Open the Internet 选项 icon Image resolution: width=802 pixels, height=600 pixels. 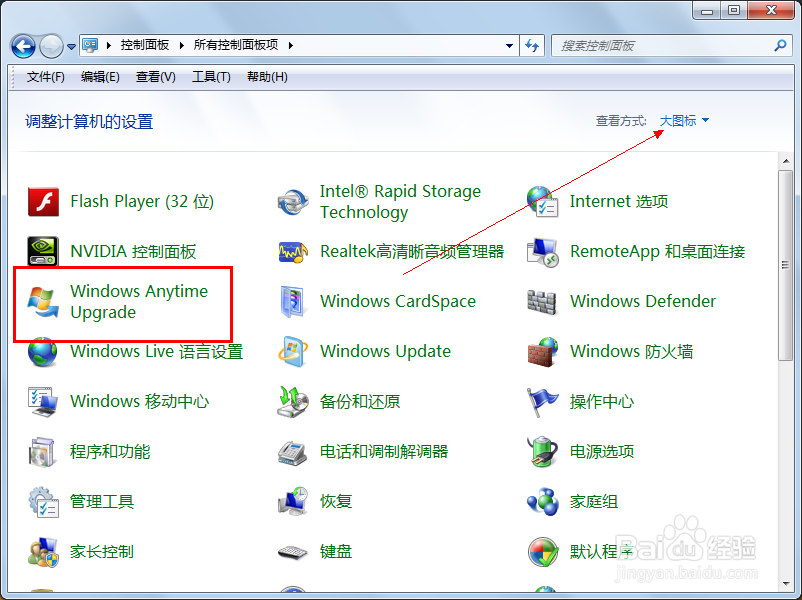click(x=543, y=202)
